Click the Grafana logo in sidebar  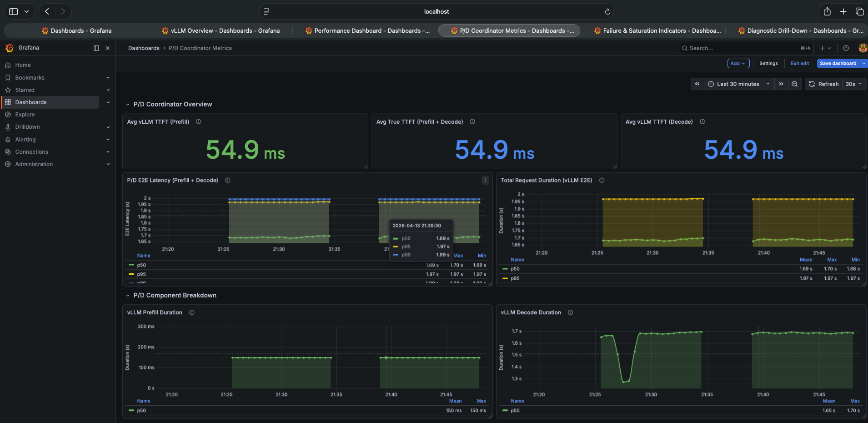click(9, 48)
